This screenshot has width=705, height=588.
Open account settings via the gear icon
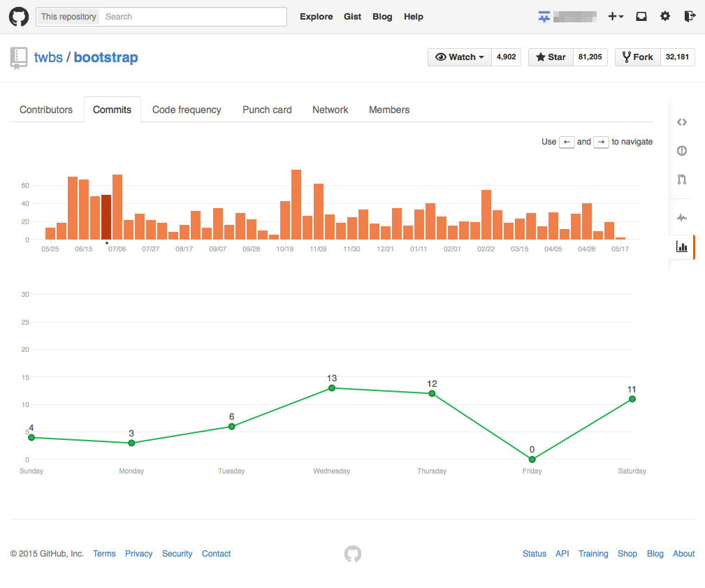[x=664, y=16]
